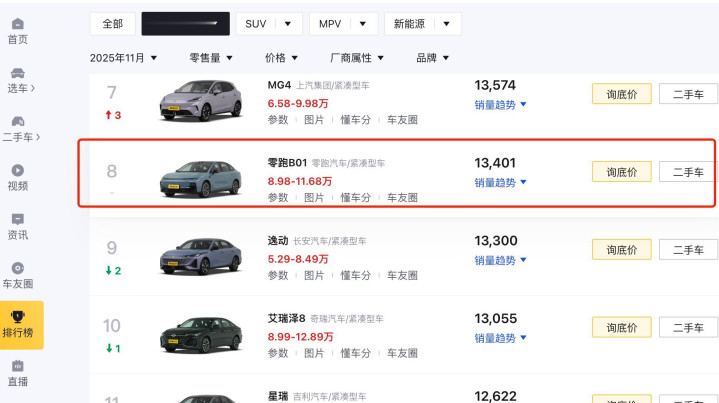This screenshot has width=719, height=403.
Task: Open 懂车分 link under 艾瑞泽8
Action: coord(356,353)
